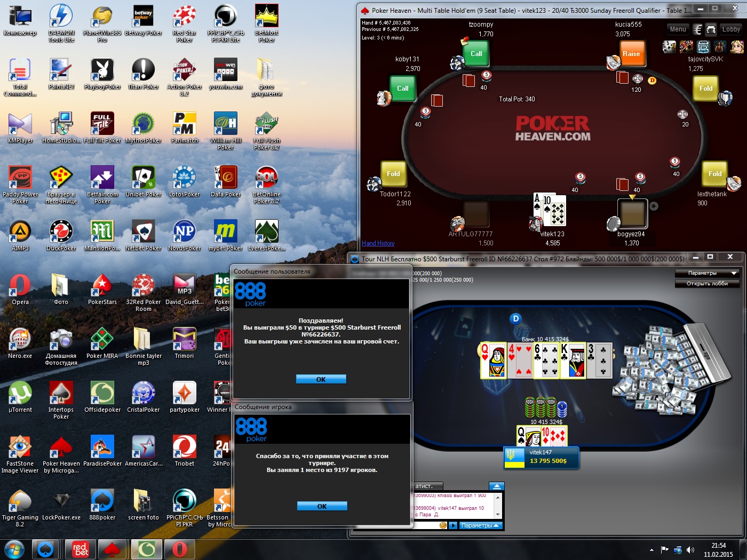Open the Menu button in Poker Heaven
Viewport: 747px width, 560px height.
(x=678, y=29)
